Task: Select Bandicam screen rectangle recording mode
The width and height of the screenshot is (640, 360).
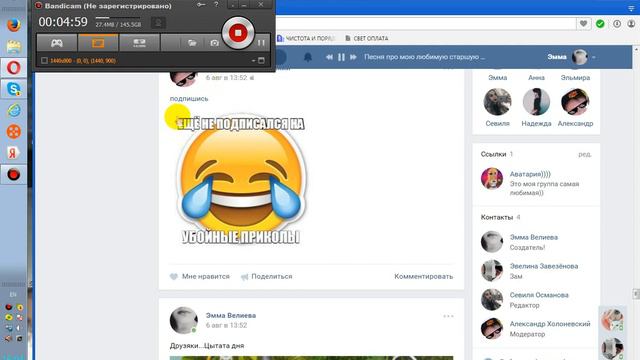Action: tap(98, 43)
